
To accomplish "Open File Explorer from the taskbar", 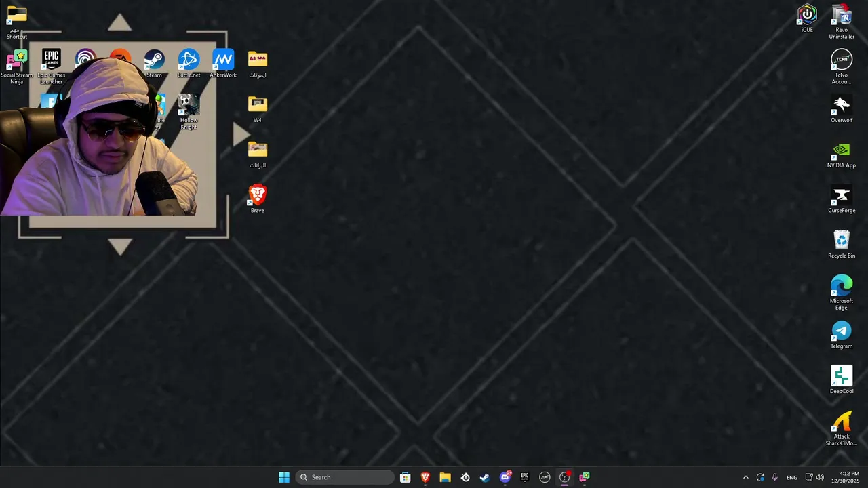I will (x=445, y=477).
